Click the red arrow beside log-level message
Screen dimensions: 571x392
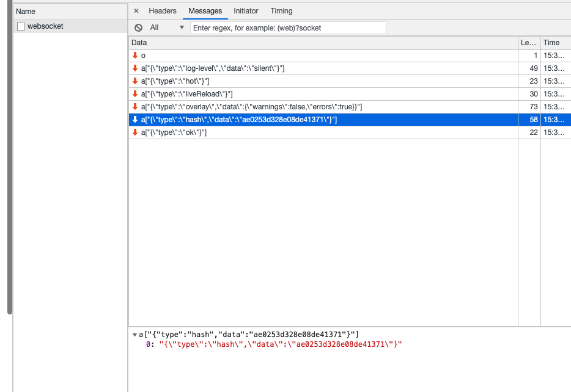click(x=135, y=68)
